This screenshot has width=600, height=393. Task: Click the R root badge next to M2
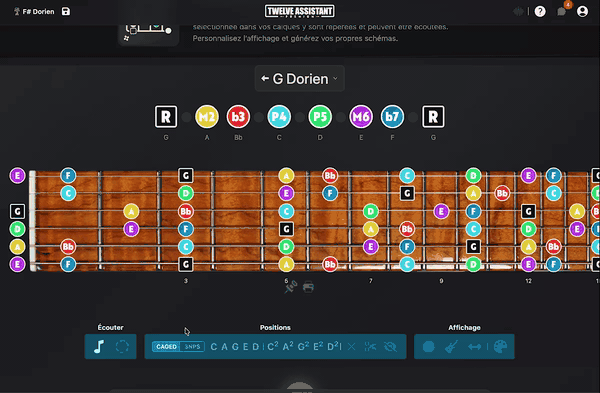(x=166, y=117)
